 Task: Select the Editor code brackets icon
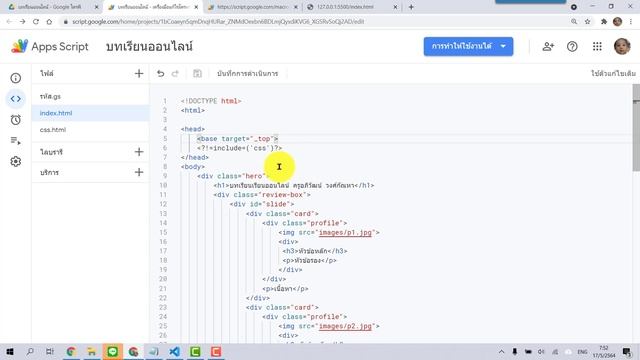coord(16,99)
